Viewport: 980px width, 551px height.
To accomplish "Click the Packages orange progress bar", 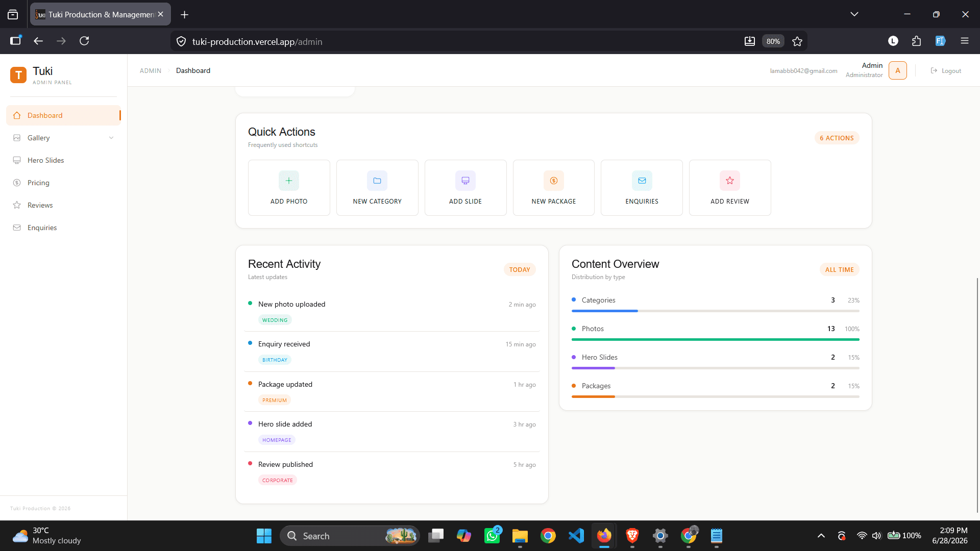I will [x=593, y=396].
